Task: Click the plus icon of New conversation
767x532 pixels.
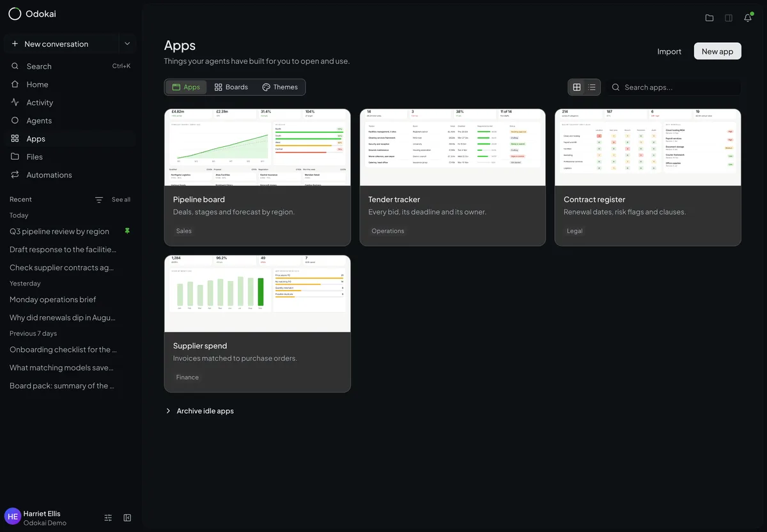Action: pyautogui.click(x=15, y=44)
